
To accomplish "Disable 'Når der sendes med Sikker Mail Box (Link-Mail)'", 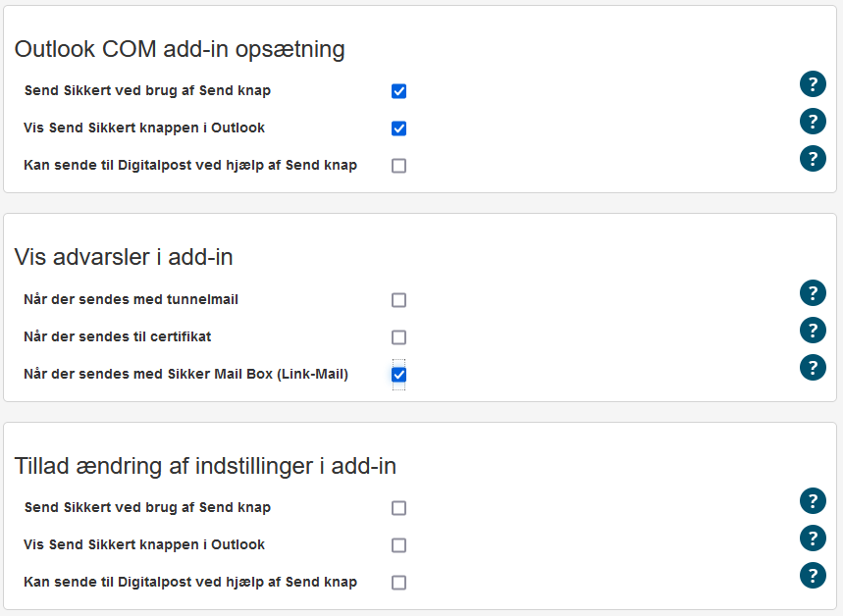I will (x=398, y=374).
